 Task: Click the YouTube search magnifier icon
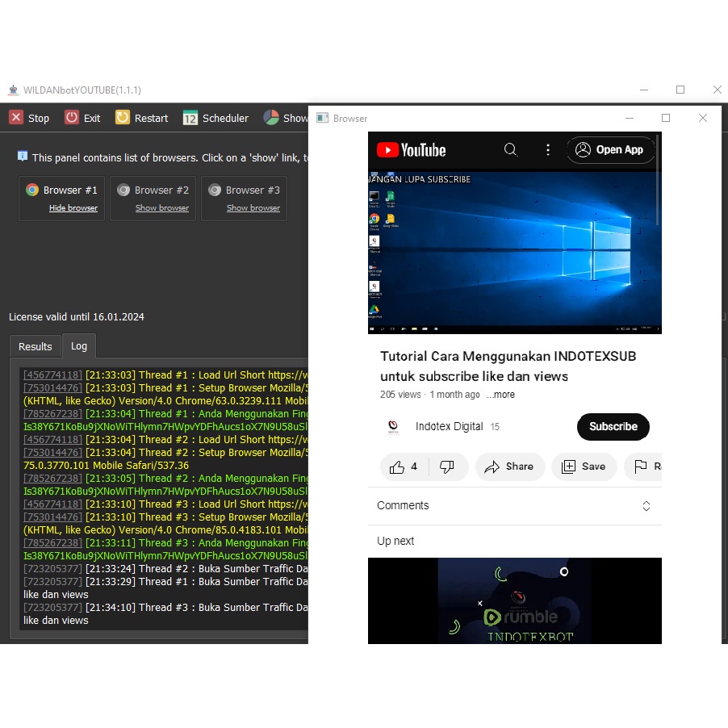click(511, 149)
